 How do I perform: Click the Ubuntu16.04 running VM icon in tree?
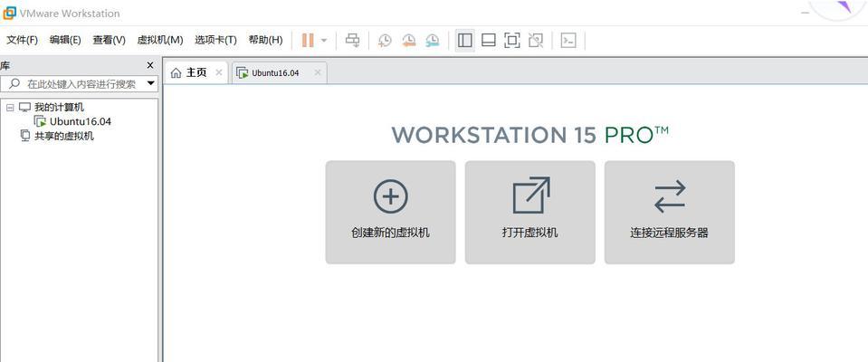point(40,122)
